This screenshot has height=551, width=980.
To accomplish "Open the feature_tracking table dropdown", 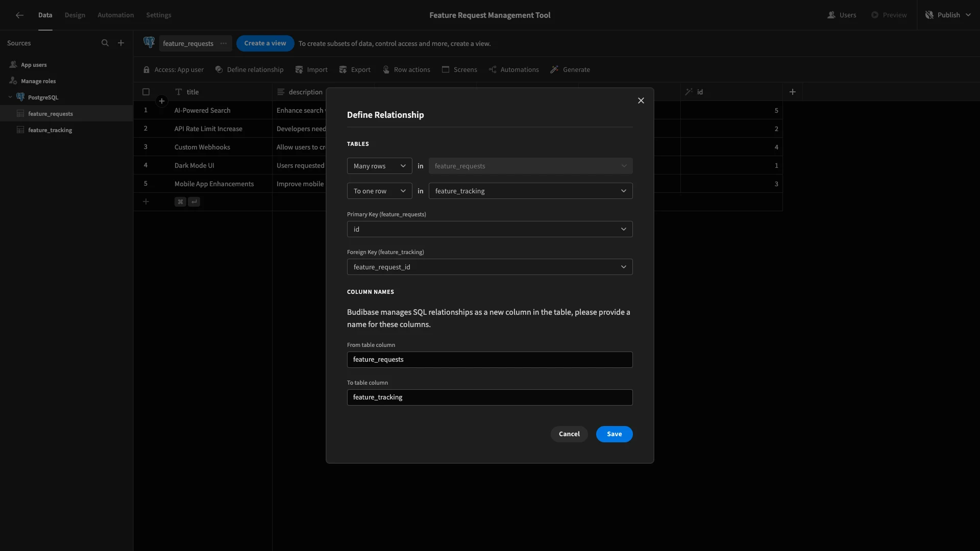I will [531, 191].
